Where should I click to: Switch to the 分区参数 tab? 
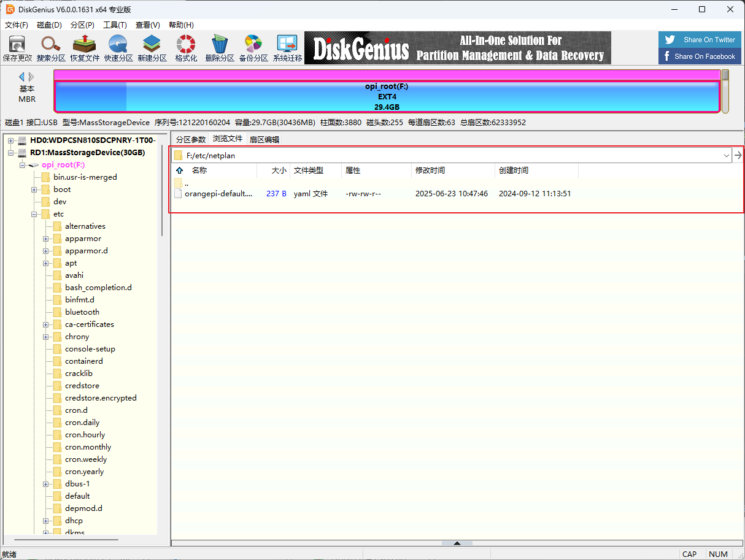(191, 139)
